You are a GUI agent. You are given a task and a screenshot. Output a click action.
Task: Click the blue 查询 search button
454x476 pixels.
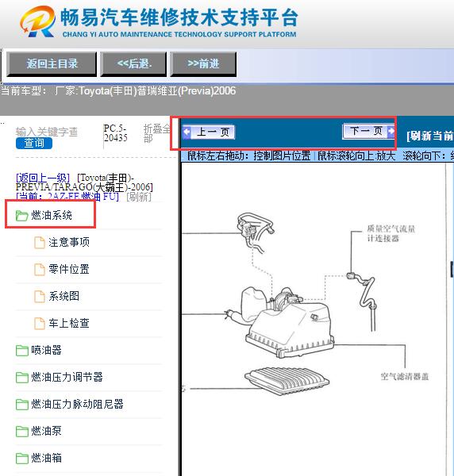point(34,143)
